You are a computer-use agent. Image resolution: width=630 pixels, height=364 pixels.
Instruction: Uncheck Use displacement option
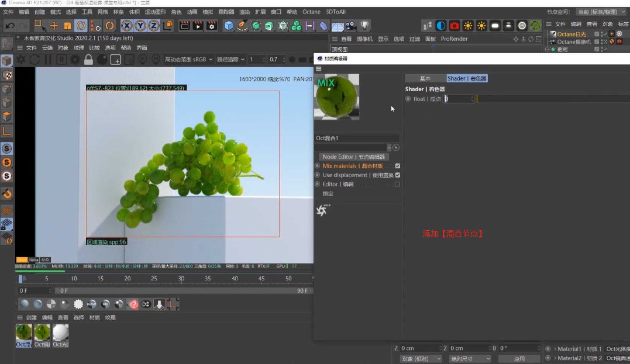(397, 175)
